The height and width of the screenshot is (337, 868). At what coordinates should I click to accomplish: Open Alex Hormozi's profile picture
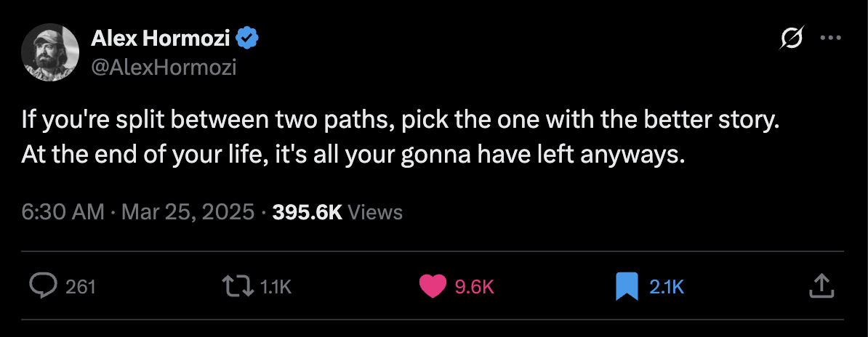point(50,52)
